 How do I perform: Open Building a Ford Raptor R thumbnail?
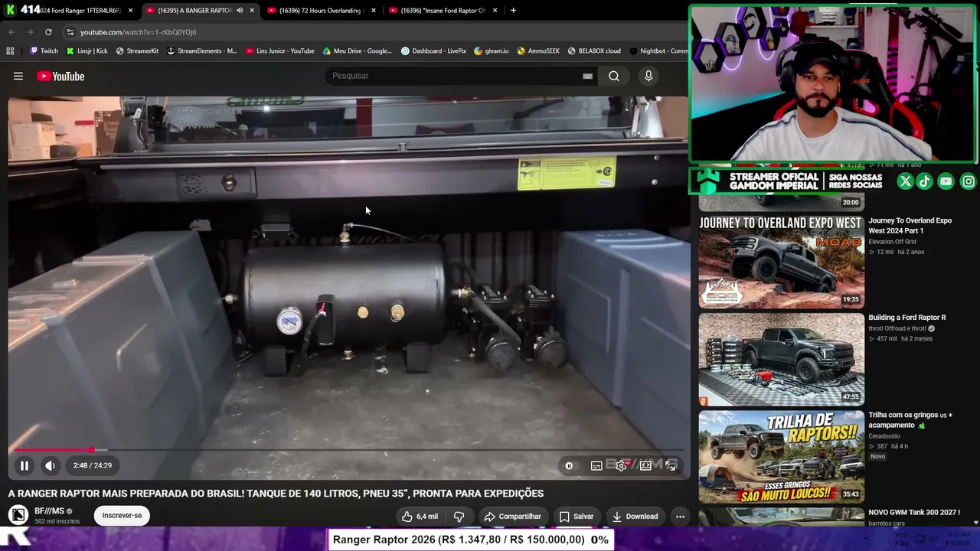tap(781, 359)
